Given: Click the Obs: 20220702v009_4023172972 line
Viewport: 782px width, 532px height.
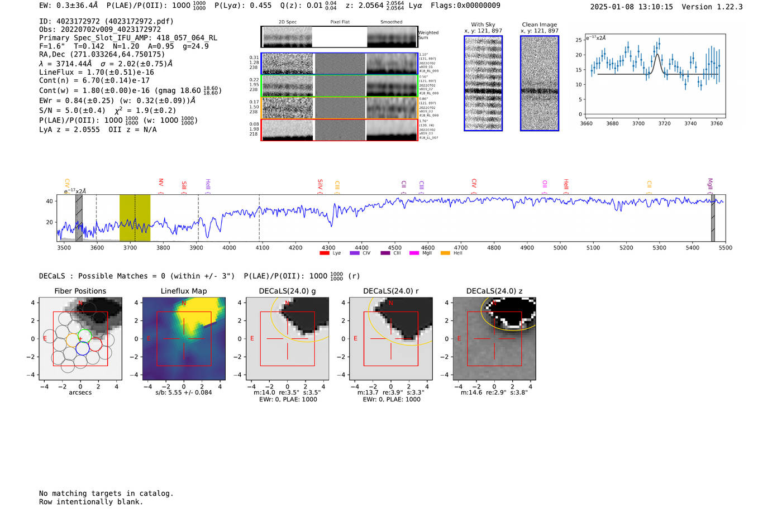Looking at the screenshot, I should 100,30.
